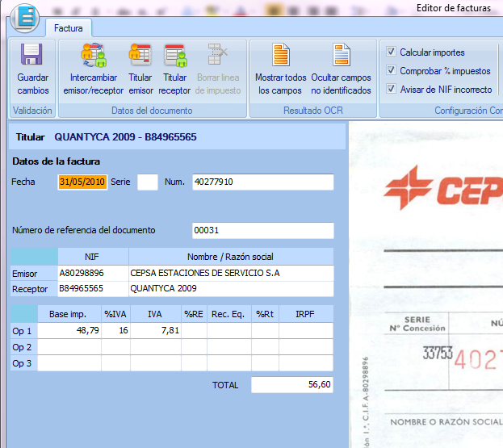Click the Fecha field 31/05/2010
Viewport: 503px width, 448px height.
(x=82, y=182)
